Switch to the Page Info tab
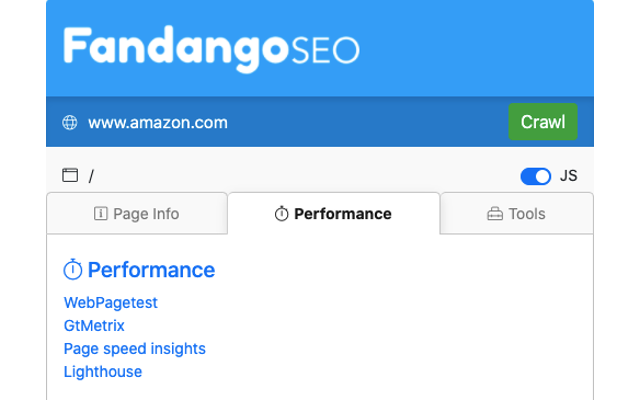The image size is (640, 400). point(137,213)
